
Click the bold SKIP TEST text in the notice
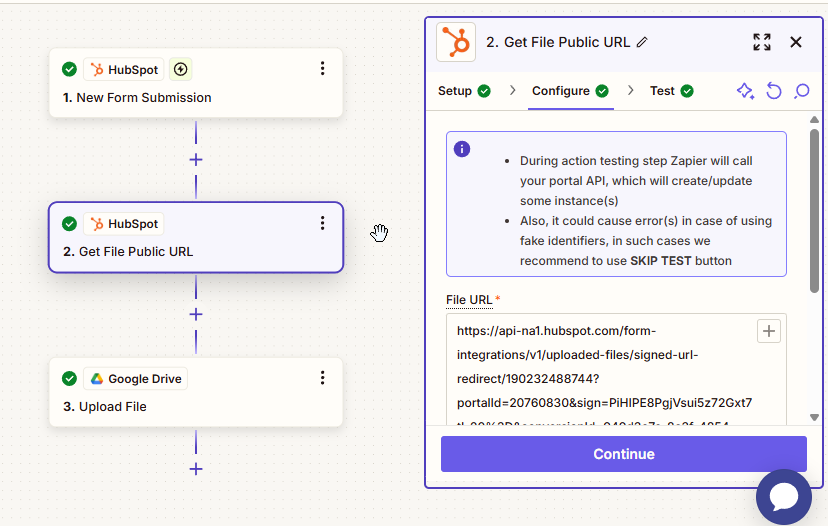[661, 261]
